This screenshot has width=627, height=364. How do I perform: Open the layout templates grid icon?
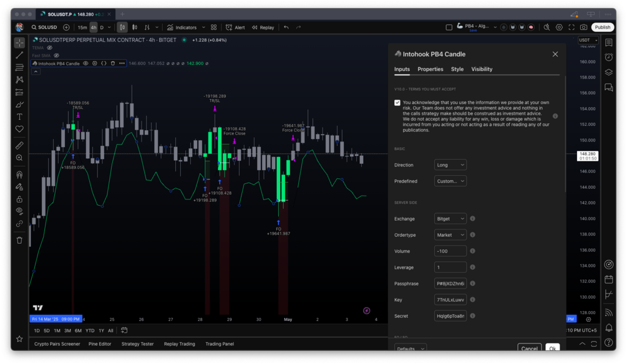point(214,27)
